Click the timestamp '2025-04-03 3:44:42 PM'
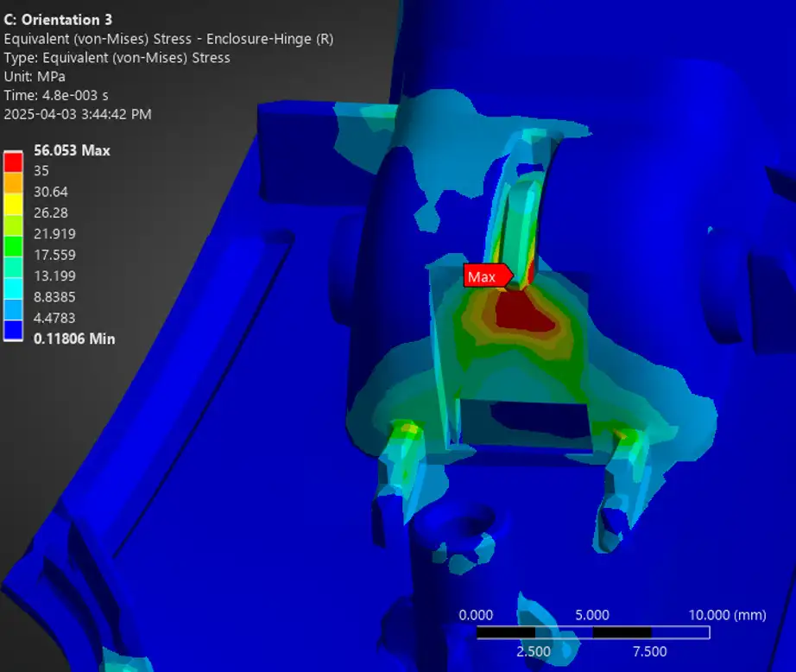Viewport: 796px width, 672px height. click(78, 114)
